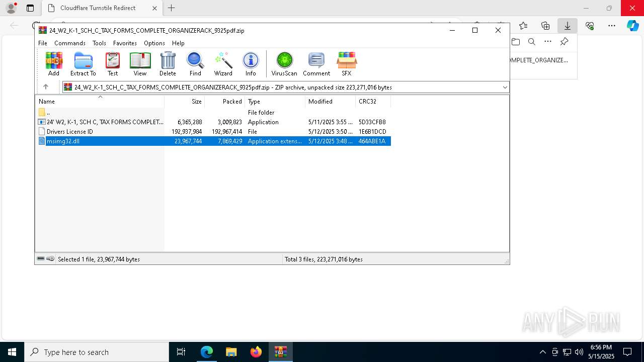Run the Test archive tool
644x362 pixels.
click(113, 64)
